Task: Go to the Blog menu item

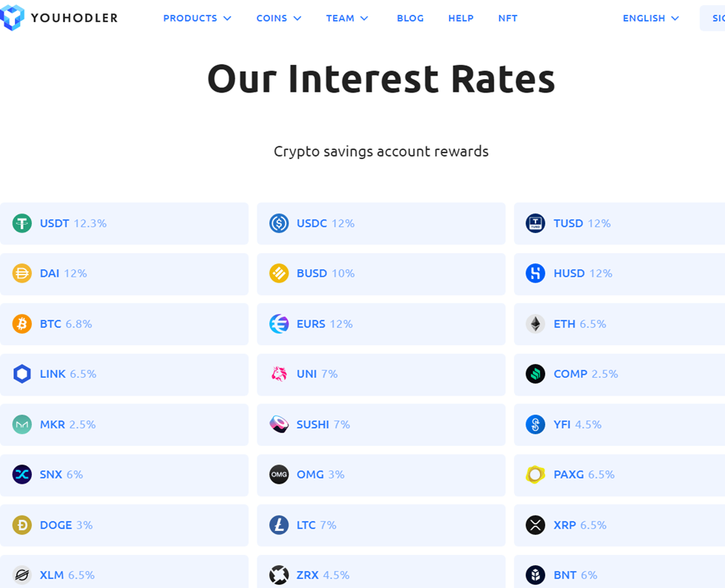Action: (x=410, y=18)
